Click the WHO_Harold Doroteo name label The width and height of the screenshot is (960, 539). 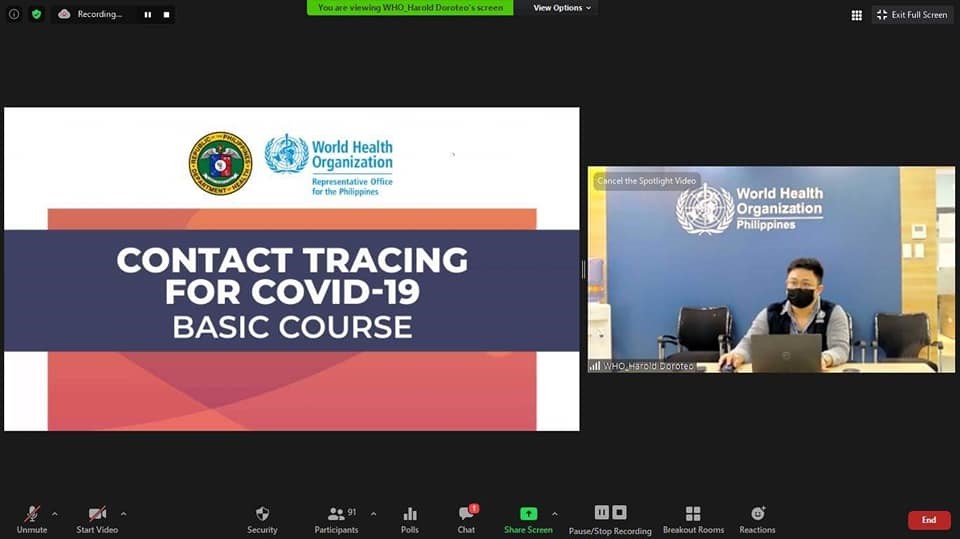pos(648,366)
